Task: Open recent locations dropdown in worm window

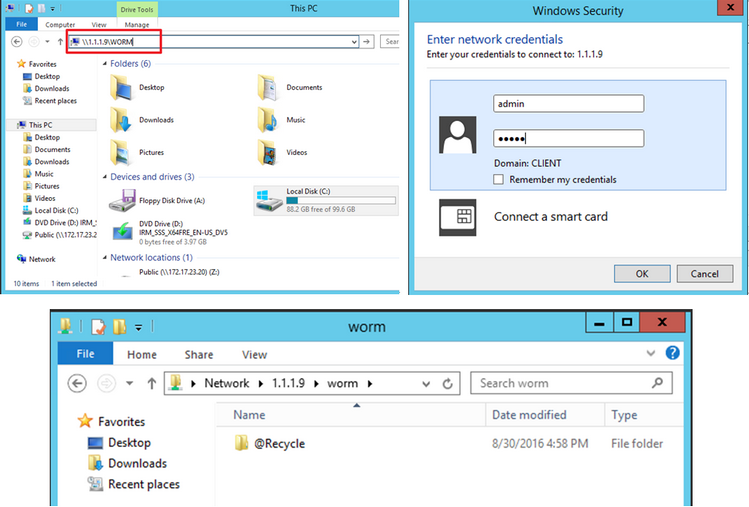Action: tap(129, 383)
